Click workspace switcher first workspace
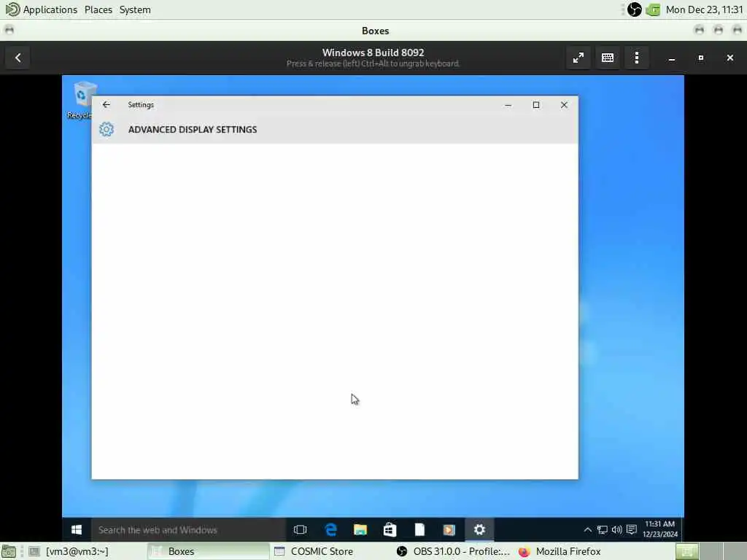747x560 pixels. [686, 551]
